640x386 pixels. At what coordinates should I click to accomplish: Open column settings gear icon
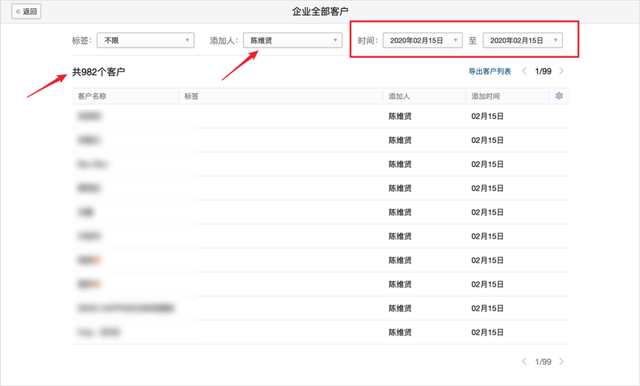click(559, 96)
